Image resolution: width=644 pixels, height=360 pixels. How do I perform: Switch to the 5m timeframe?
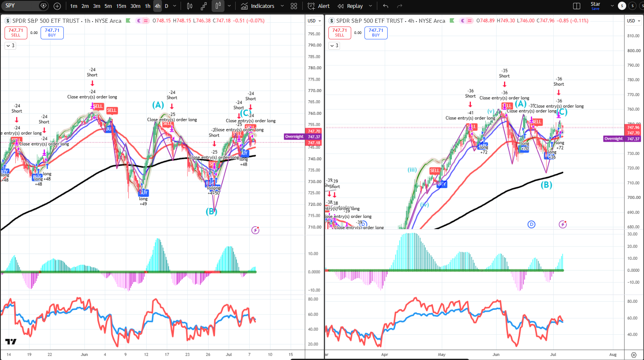pos(108,6)
